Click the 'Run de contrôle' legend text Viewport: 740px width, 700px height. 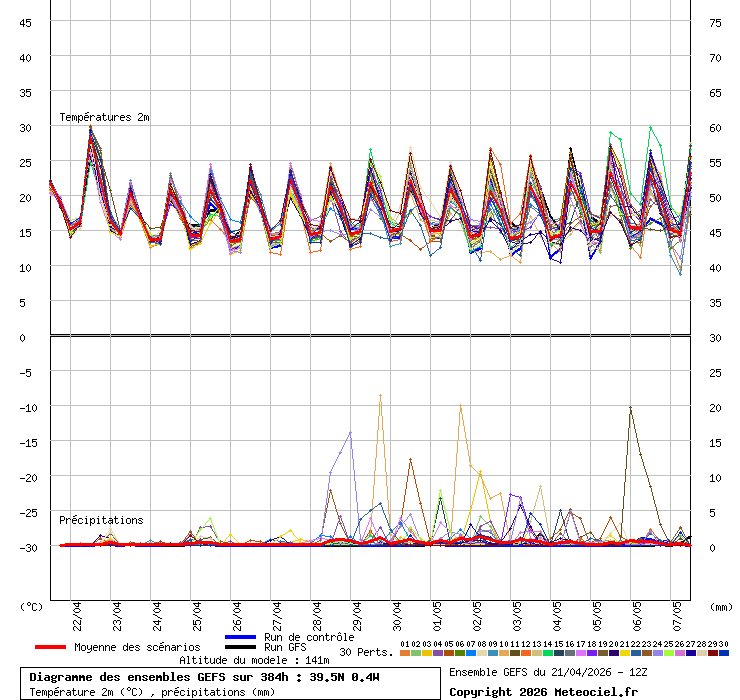pyautogui.click(x=309, y=637)
